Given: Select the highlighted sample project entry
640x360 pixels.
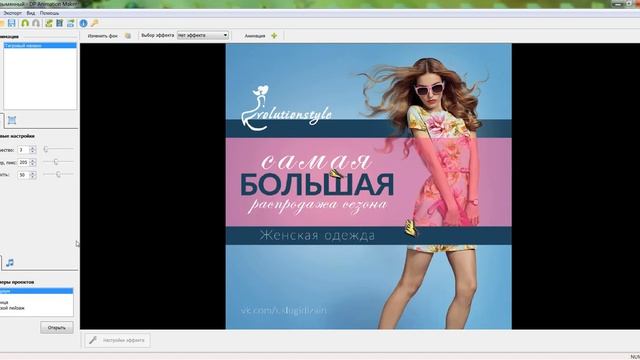Looking at the screenshot, I should [36, 291].
